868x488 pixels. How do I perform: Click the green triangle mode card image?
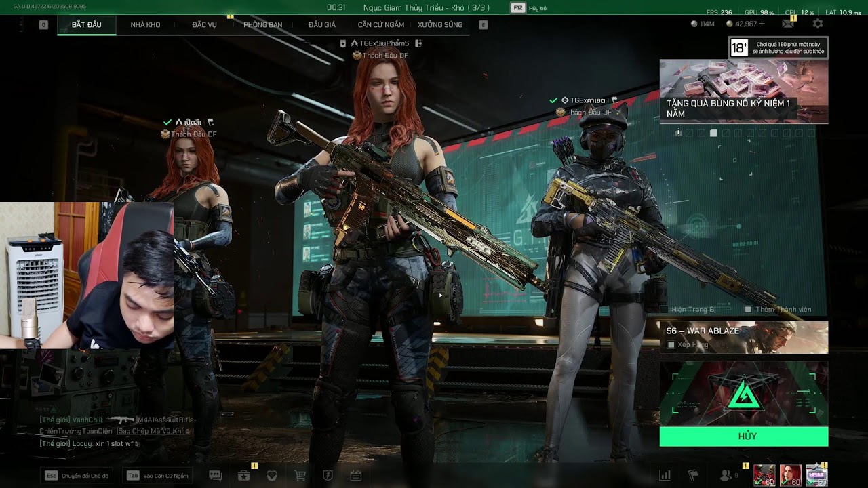click(x=744, y=394)
